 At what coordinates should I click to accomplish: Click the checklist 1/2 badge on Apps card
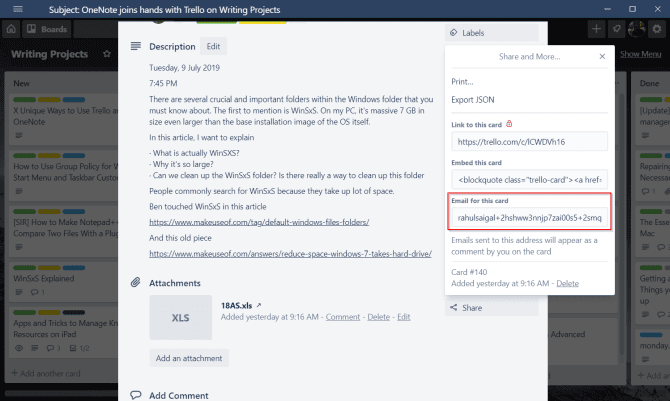point(80,348)
